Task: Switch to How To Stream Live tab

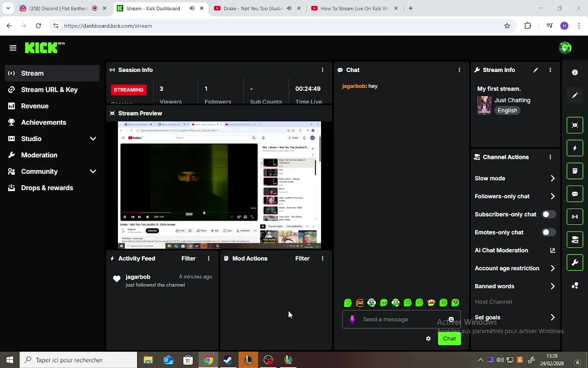Action: point(354,8)
